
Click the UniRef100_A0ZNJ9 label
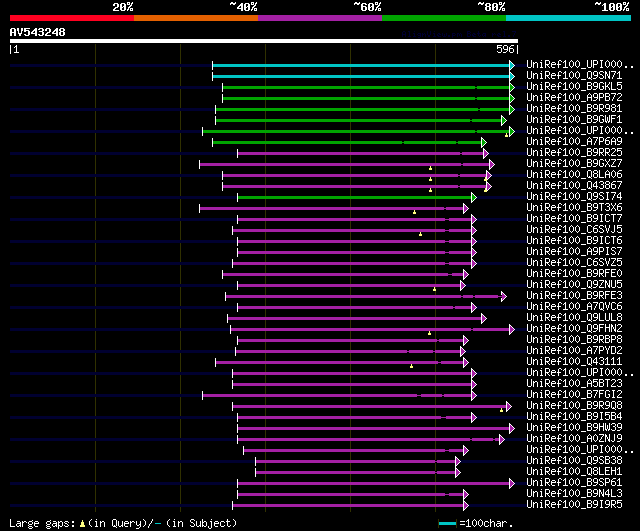click(574, 439)
